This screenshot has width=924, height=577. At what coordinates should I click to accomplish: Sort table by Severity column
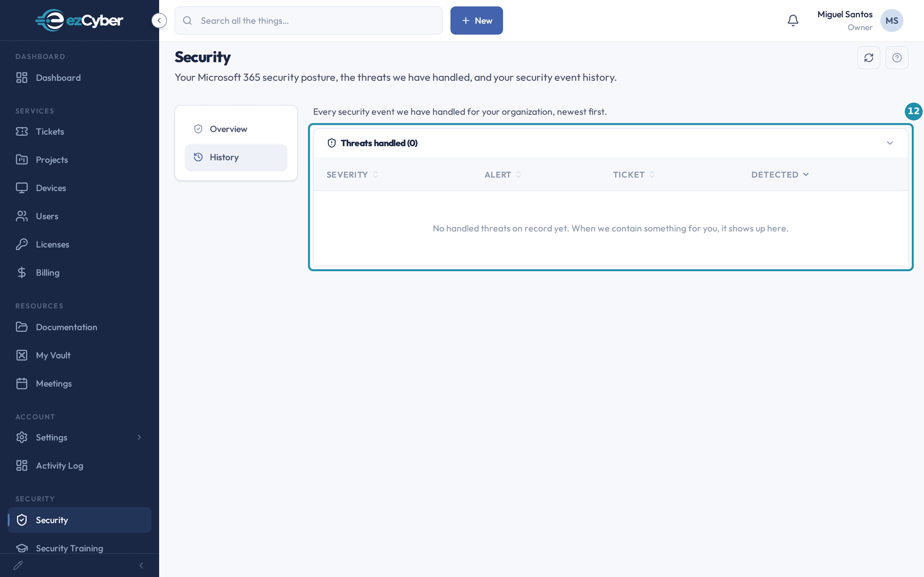352,175
